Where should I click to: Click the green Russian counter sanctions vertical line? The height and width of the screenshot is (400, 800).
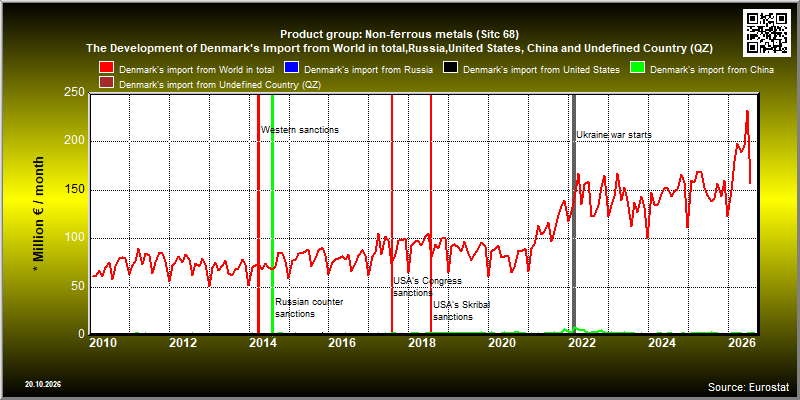click(272, 214)
